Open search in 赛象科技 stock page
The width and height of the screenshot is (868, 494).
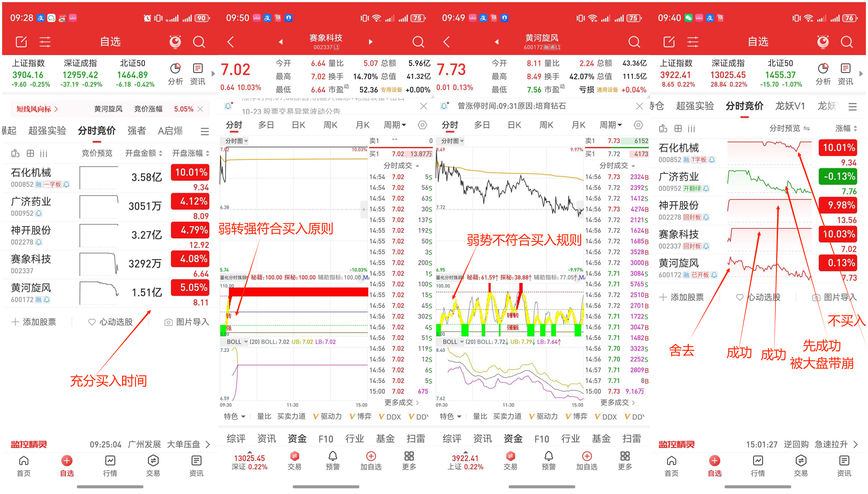tap(418, 42)
